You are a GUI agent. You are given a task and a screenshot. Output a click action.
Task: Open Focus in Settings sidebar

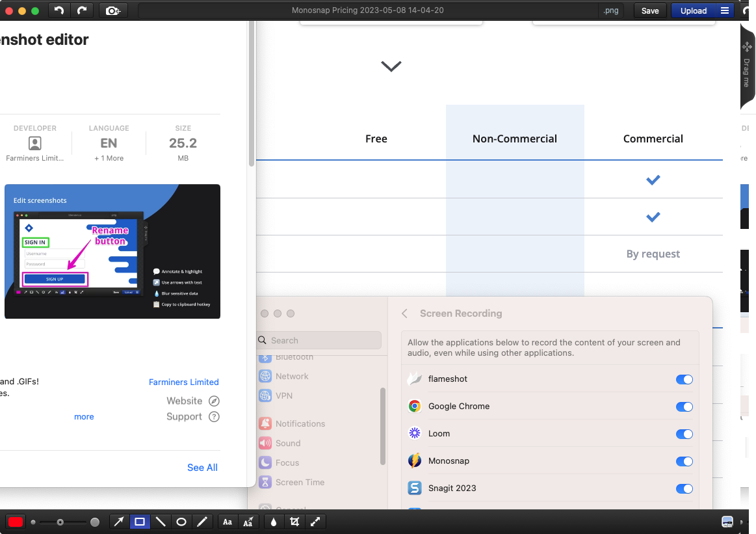279,462
